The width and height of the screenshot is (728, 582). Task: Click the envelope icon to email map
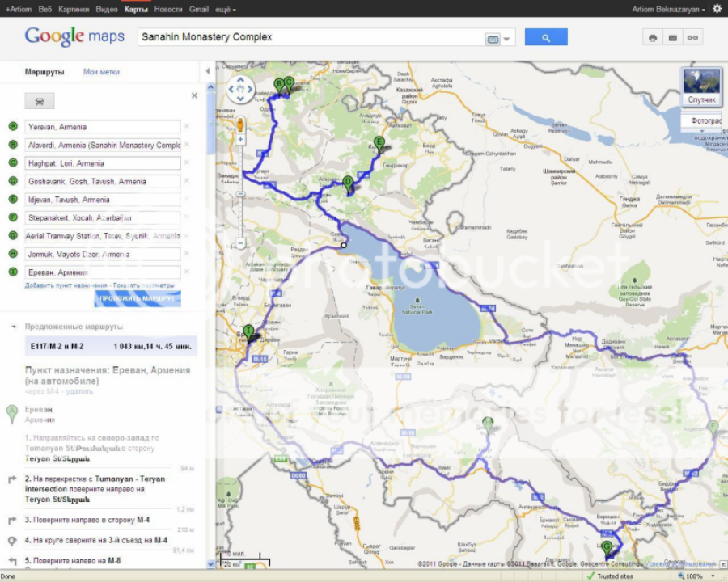672,37
